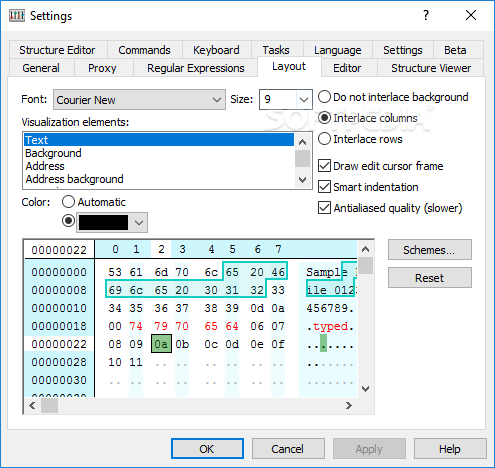Select Text in visualization elements list

pos(159,140)
